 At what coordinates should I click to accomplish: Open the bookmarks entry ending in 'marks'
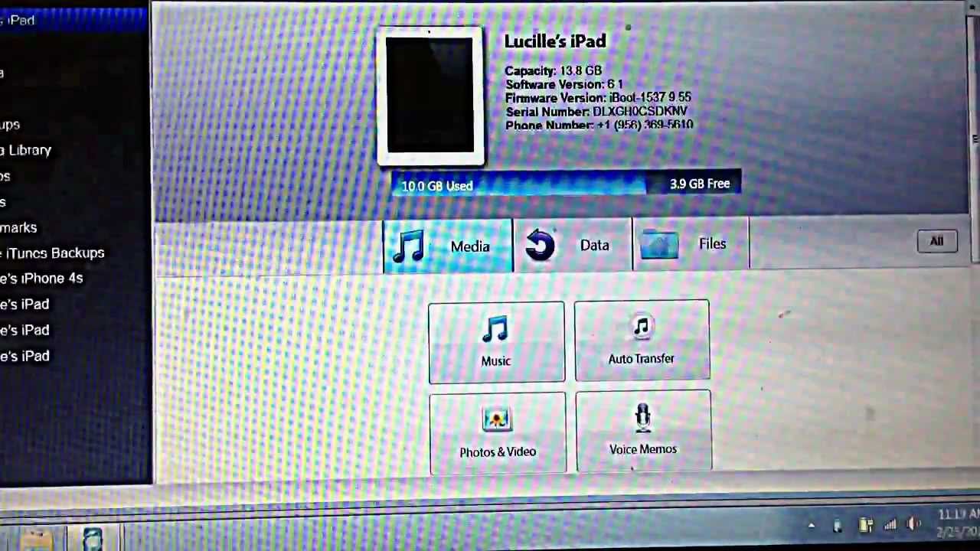coord(18,227)
